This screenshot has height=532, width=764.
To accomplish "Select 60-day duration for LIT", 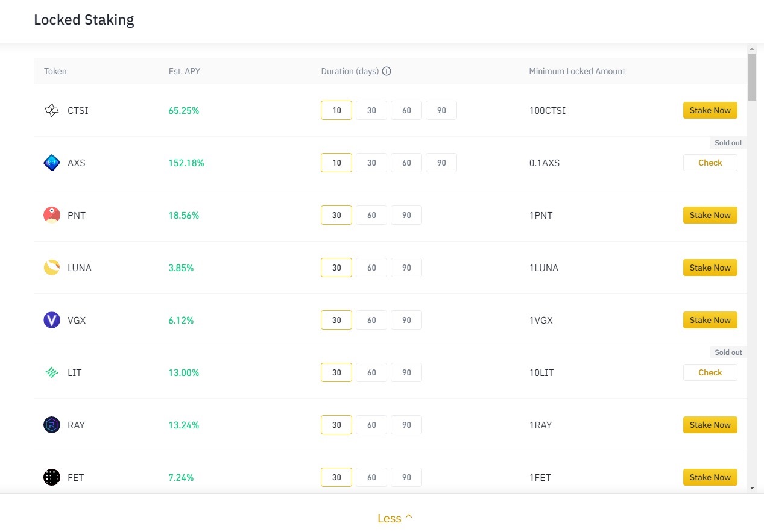I will tap(371, 372).
